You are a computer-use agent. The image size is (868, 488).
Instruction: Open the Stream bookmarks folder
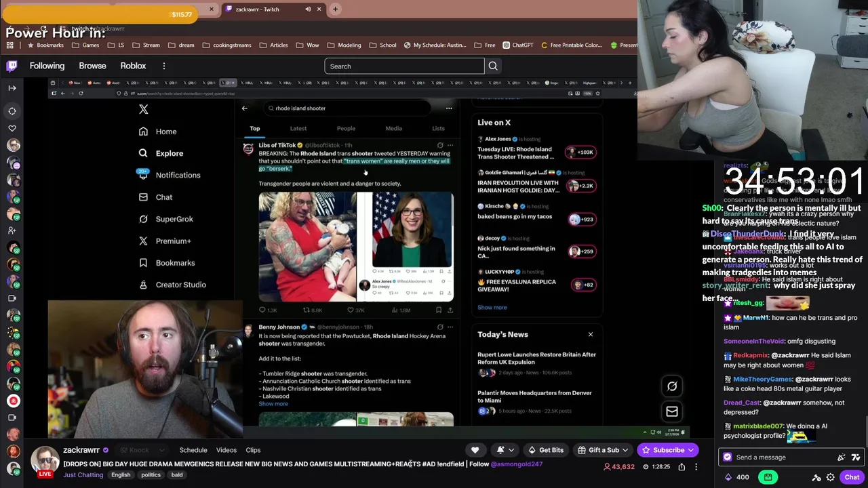(x=146, y=45)
